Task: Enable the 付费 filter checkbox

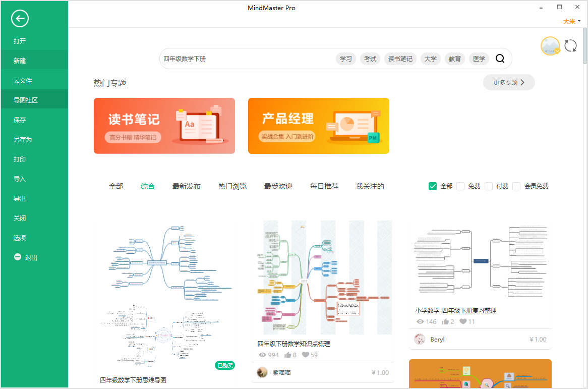Action: tap(489, 186)
